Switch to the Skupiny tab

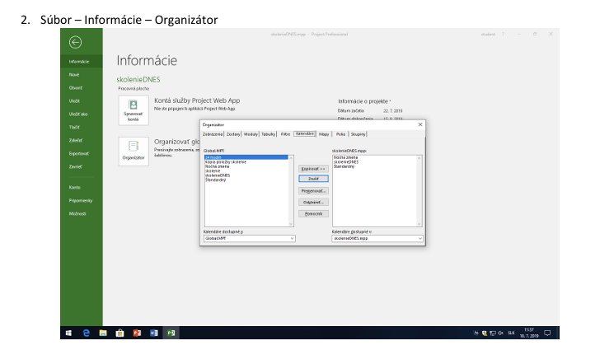click(x=358, y=134)
